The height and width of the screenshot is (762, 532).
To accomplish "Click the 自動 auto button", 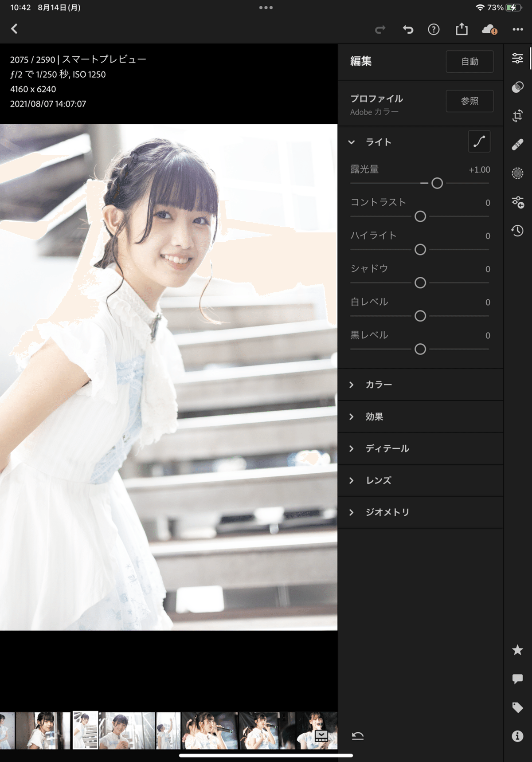I will [x=469, y=62].
